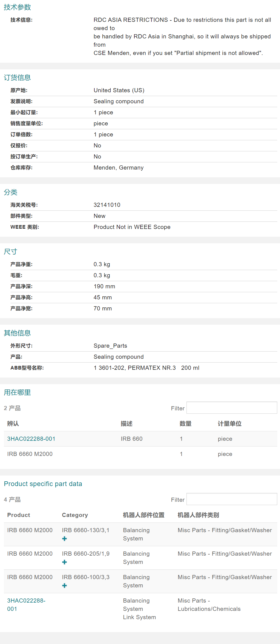This screenshot has height=644, width=280.
Task: Sort by the 计量单位 column header
Action: coord(230,424)
